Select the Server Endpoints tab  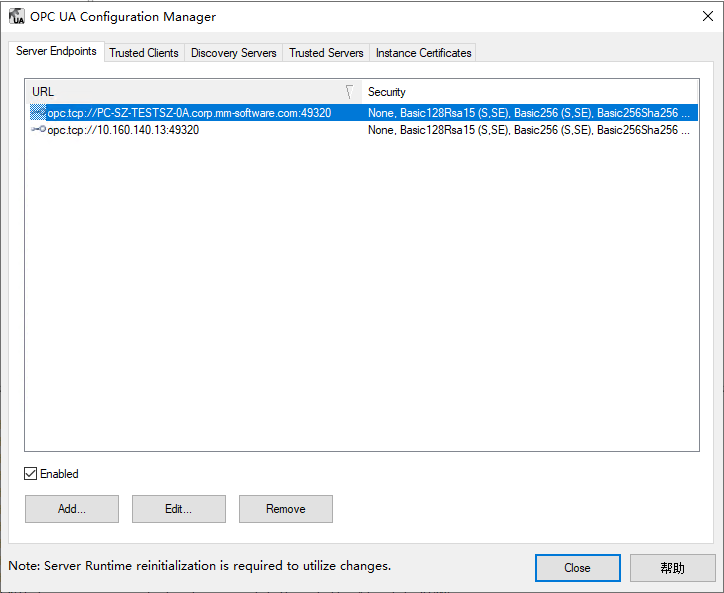[x=56, y=52]
